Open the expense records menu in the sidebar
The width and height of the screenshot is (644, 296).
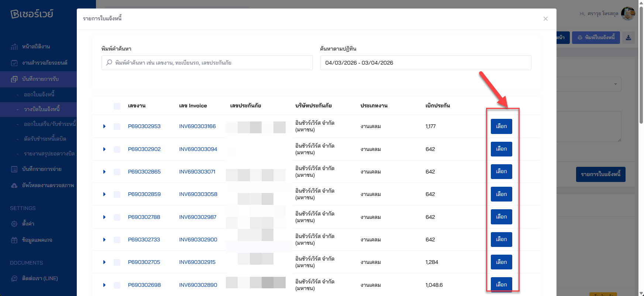coord(41,169)
